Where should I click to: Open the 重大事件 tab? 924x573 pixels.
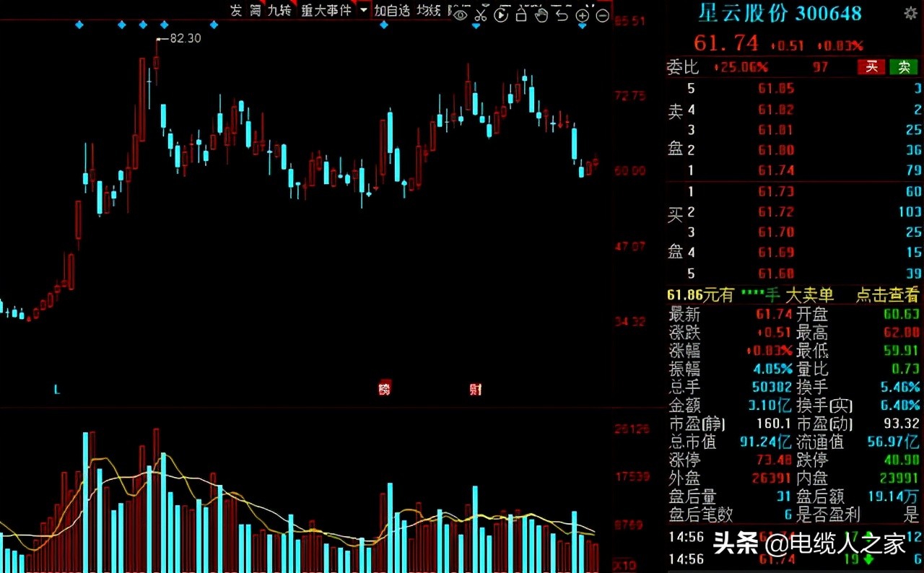point(326,10)
